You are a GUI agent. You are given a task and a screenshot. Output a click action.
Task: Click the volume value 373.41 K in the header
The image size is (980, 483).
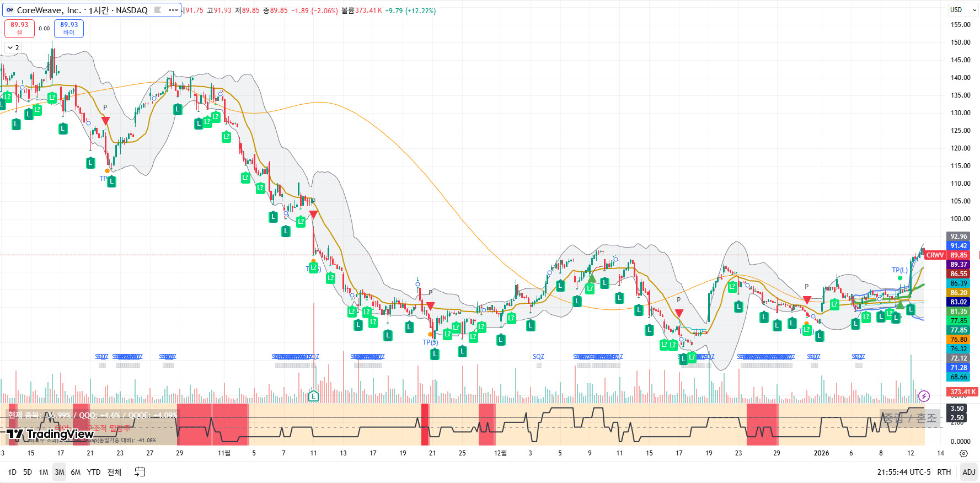369,10
